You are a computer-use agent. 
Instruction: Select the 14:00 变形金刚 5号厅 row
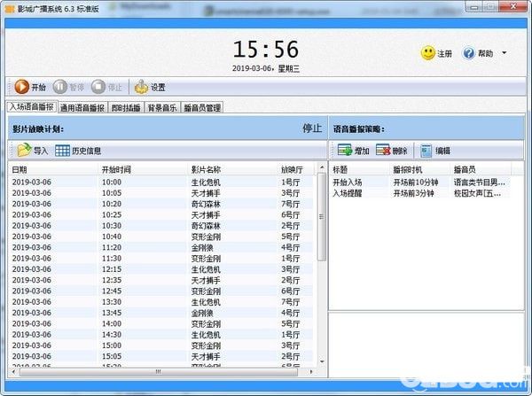[160, 323]
